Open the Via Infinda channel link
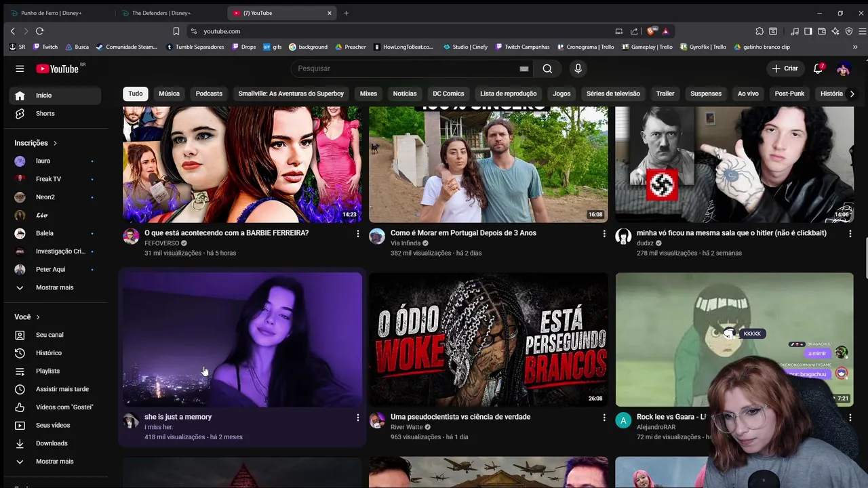Viewport: 868px width, 488px height. pyautogui.click(x=406, y=243)
